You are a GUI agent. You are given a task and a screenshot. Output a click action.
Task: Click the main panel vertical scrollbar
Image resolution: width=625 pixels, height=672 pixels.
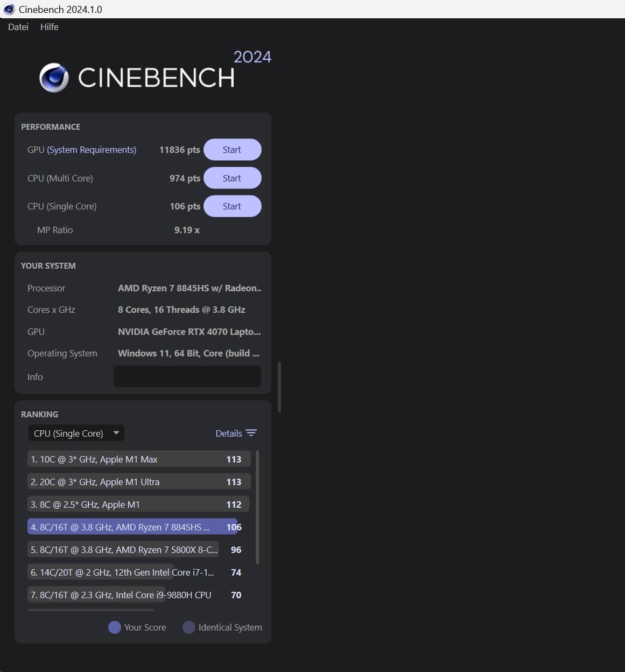[279, 387]
